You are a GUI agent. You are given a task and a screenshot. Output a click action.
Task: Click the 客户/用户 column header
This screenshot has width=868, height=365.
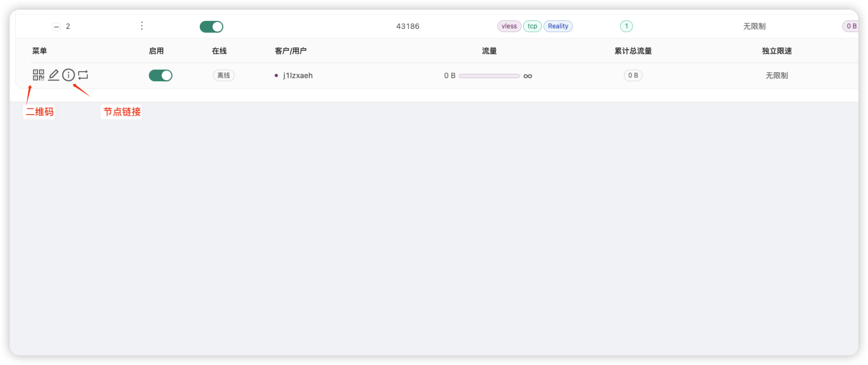(290, 51)
